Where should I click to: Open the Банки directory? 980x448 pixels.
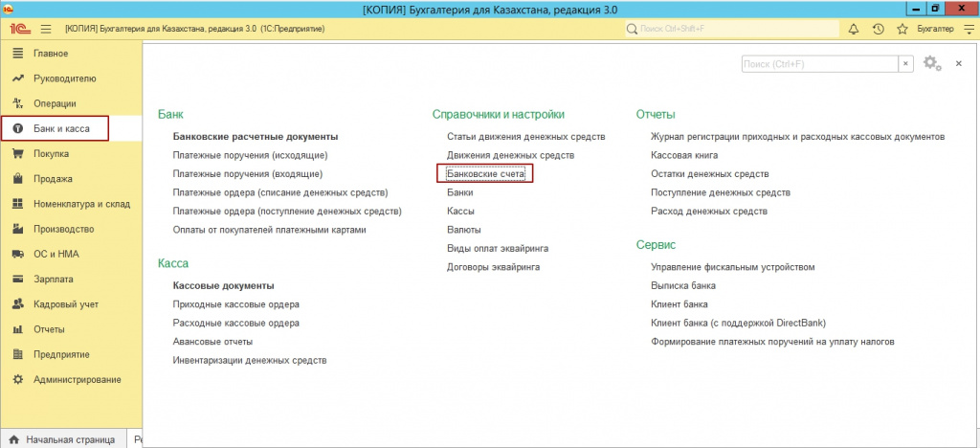[460, 192]
